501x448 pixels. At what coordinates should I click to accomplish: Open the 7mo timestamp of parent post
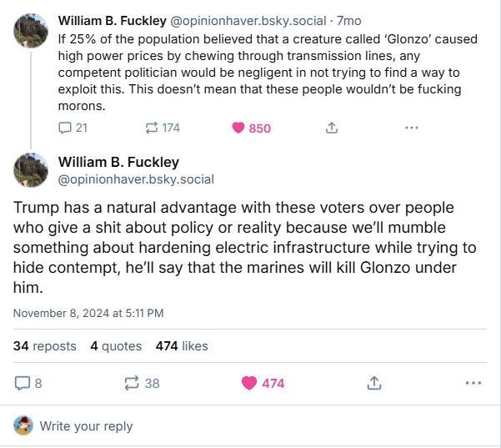tap(349, 19)
